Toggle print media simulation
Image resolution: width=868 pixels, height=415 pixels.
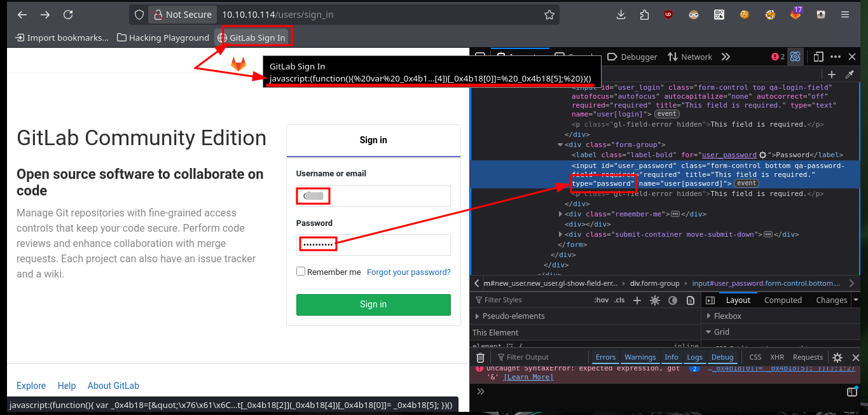point(690,300)
